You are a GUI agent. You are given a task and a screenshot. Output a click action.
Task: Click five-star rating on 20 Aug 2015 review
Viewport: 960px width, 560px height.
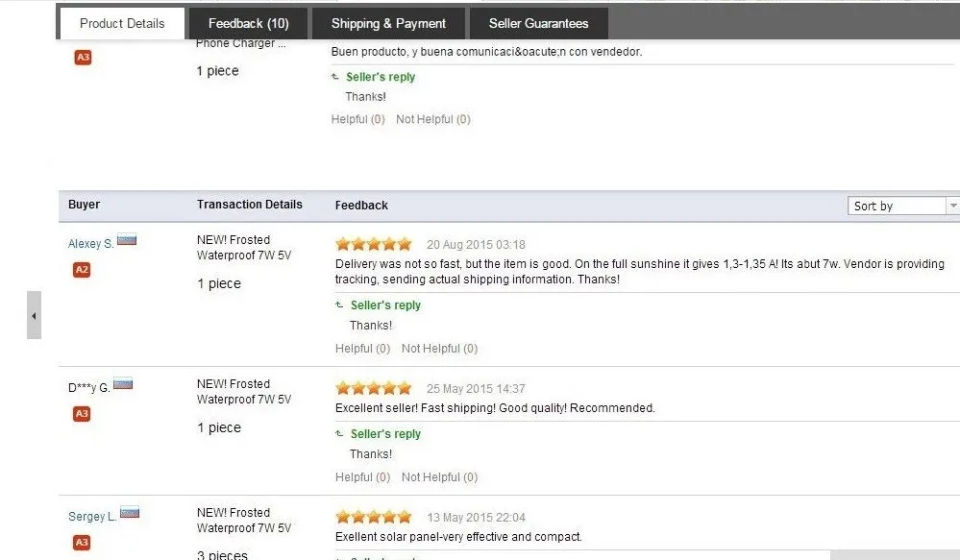point(374,244)
